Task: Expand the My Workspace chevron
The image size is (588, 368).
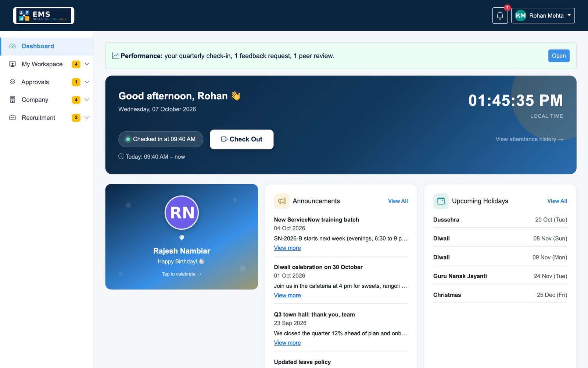Action: pos(87,64)
